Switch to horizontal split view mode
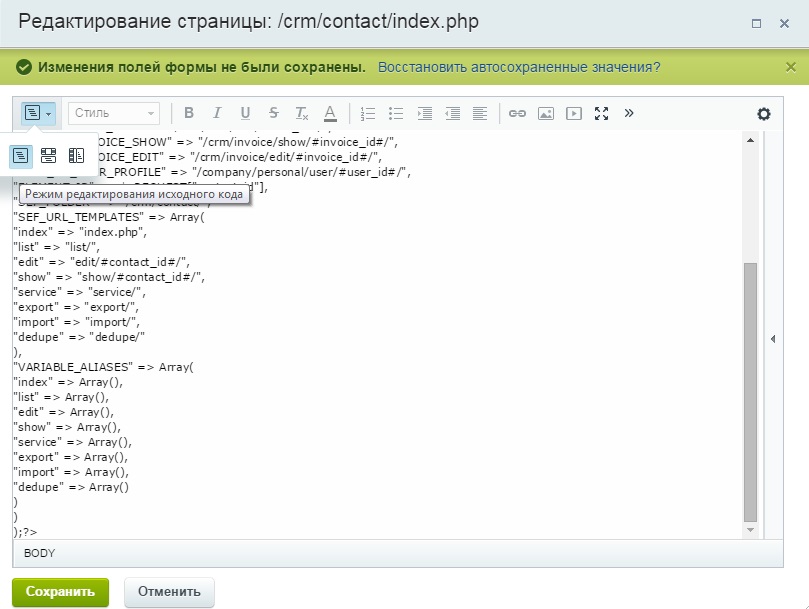The width and height of the screenshot is (809, 609). pos(48,155)
